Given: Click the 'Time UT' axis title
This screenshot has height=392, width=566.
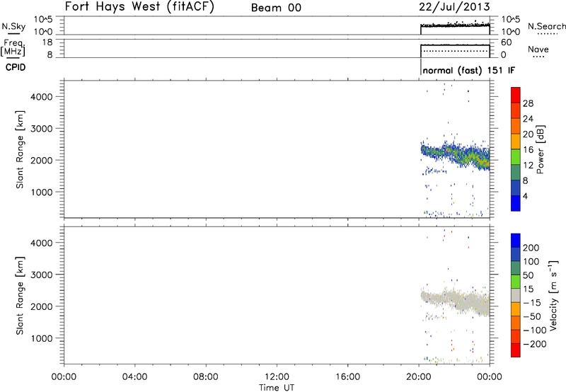Looking at the screenshot, I should click(x=277, y=388).
